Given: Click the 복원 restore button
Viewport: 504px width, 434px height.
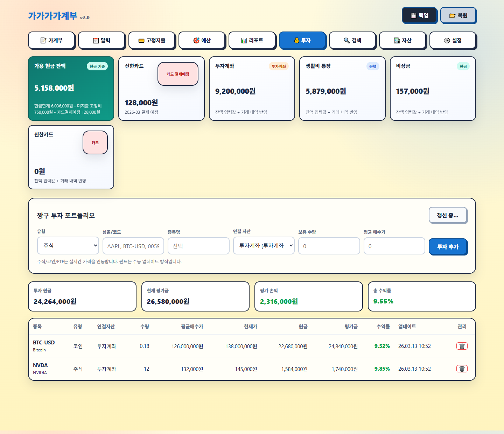Looking at the screenshot, I should coord(458,15).
